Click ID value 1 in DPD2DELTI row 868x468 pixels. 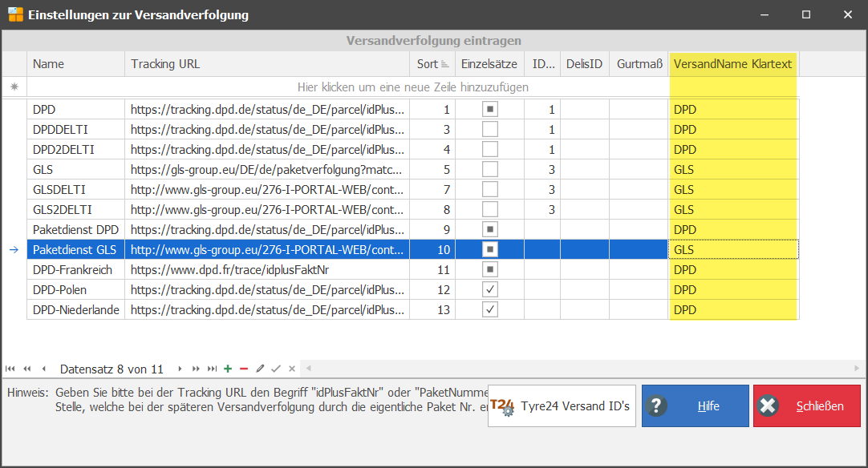tap(542, 149)
